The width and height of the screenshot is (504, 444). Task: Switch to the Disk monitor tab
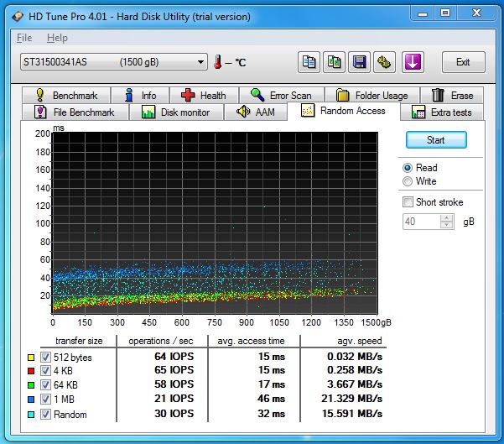[176, 112]
